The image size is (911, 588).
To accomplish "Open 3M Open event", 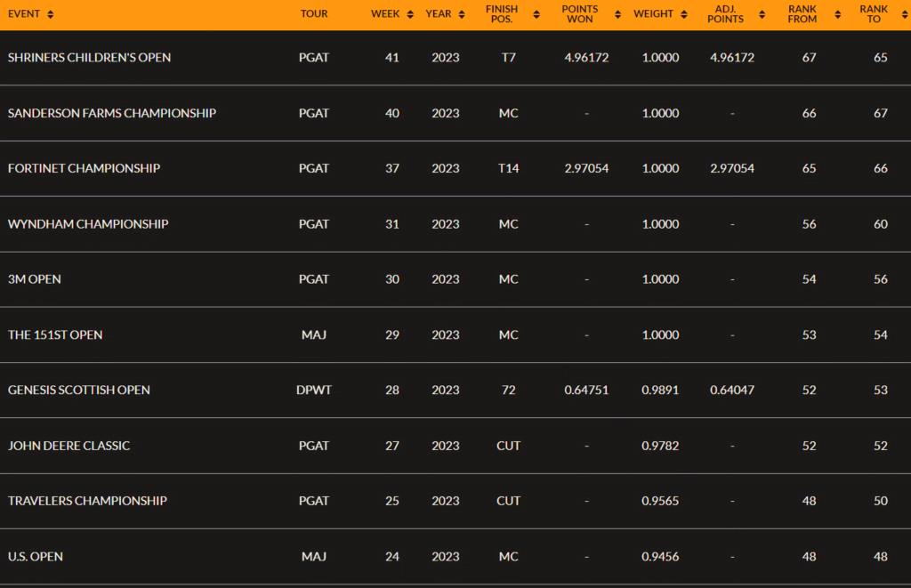I will 35,279.
